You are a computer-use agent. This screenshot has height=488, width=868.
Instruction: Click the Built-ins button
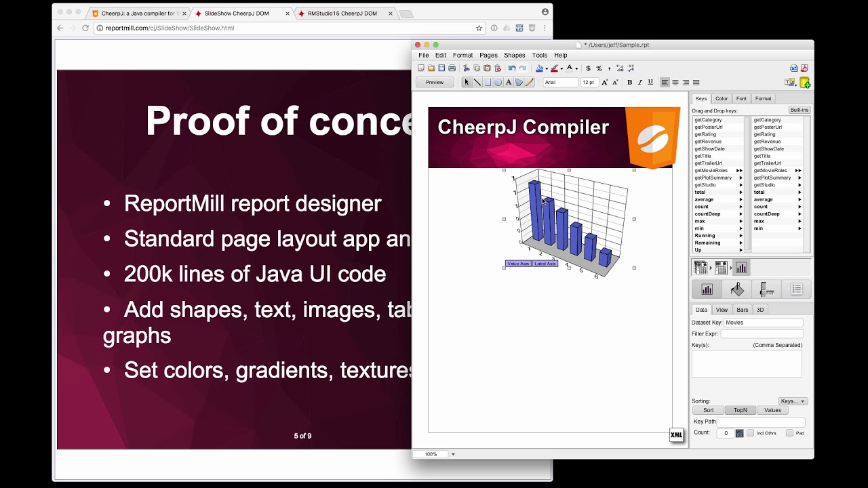click(x=800, y=110)
